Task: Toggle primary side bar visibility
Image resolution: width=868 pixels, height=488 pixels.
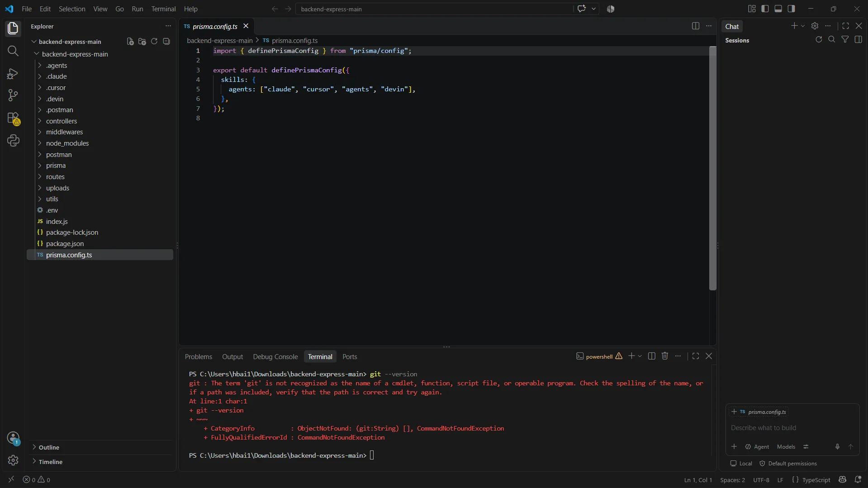Action: [x=765, y=9]
